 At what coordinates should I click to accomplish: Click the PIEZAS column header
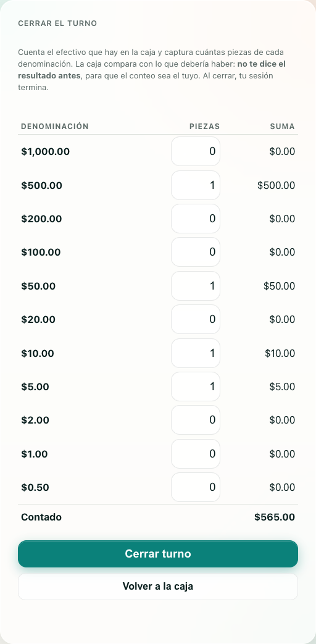tap(204, 127)
